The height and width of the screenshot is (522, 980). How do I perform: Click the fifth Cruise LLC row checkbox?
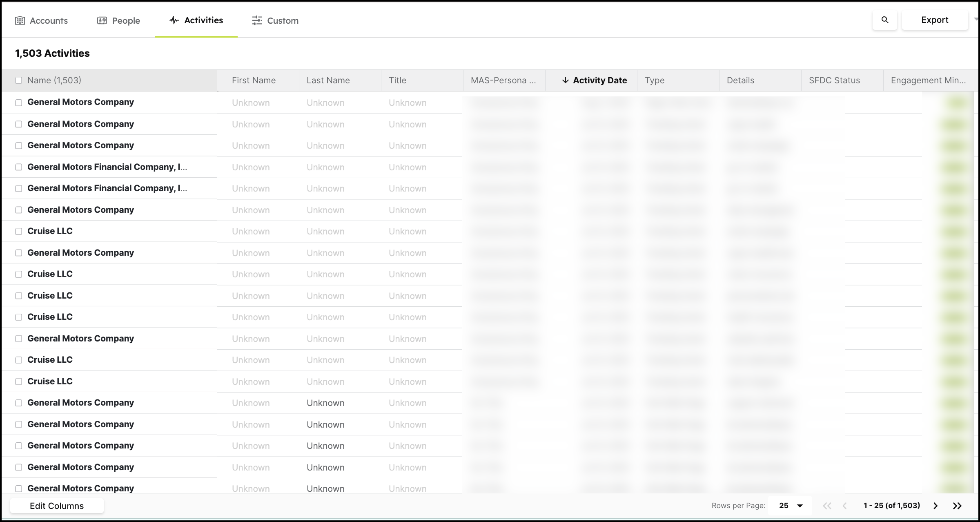(18, 360)
